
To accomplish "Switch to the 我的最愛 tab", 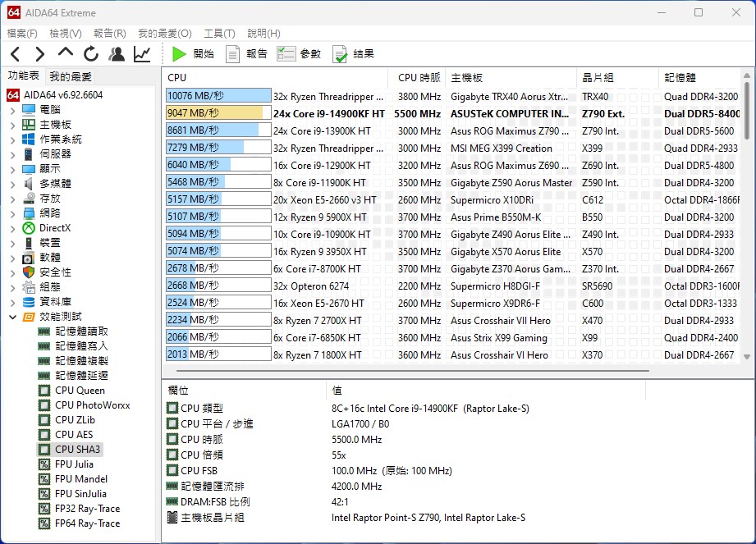I will (x=71, y=76).
